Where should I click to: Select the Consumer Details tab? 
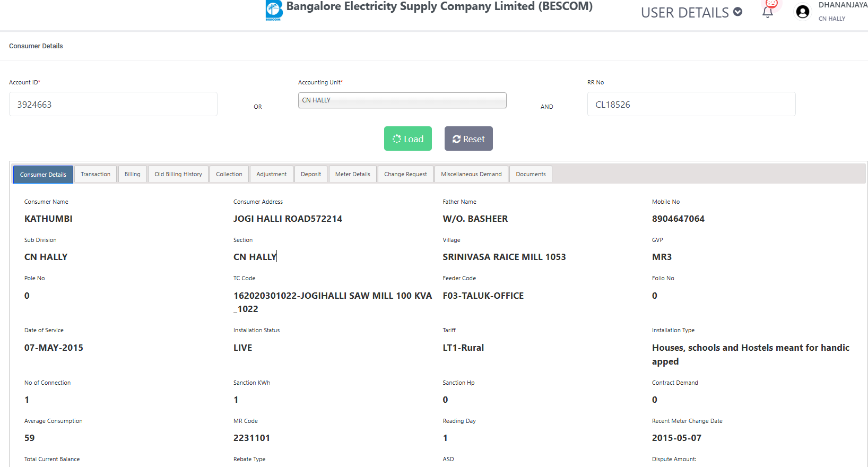coord(43,175)
